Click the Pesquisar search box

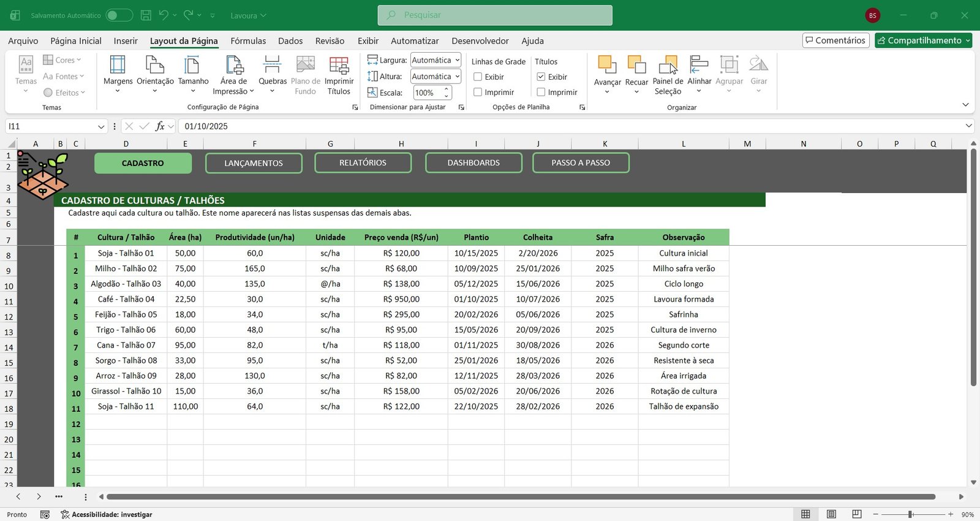pyautogui.click(x=495, y=15)
